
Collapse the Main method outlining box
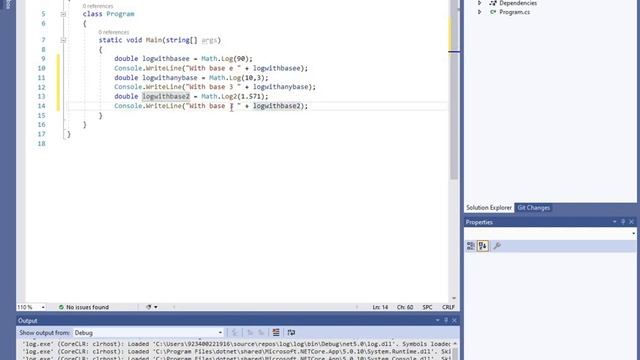[x=63, y=40]
